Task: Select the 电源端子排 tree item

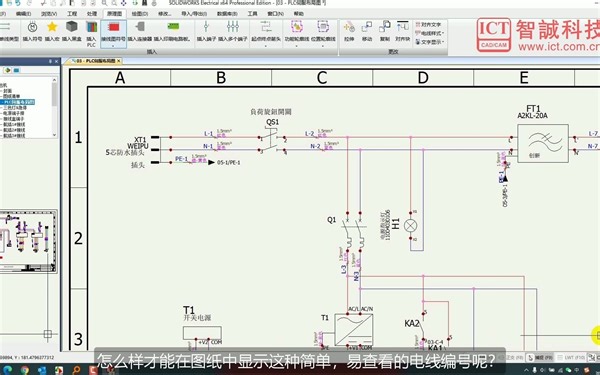Action: click(14, 113)
